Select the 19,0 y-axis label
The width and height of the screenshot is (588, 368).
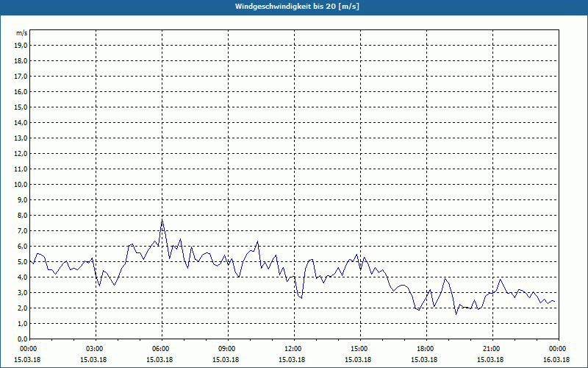[x=21, y=46]
